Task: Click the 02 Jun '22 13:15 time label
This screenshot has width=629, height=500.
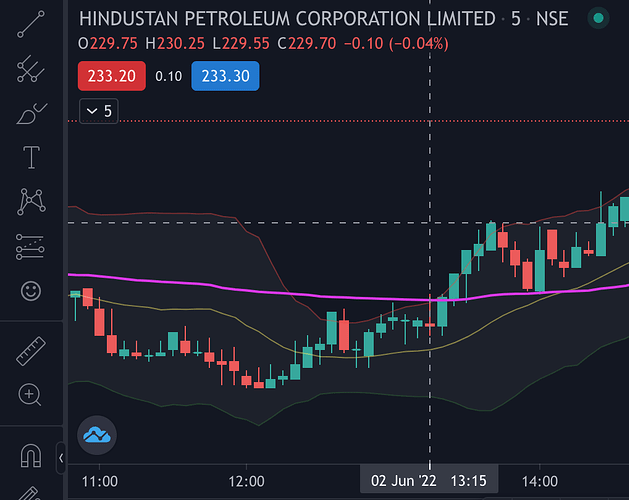Action: (x=428, y=481)
